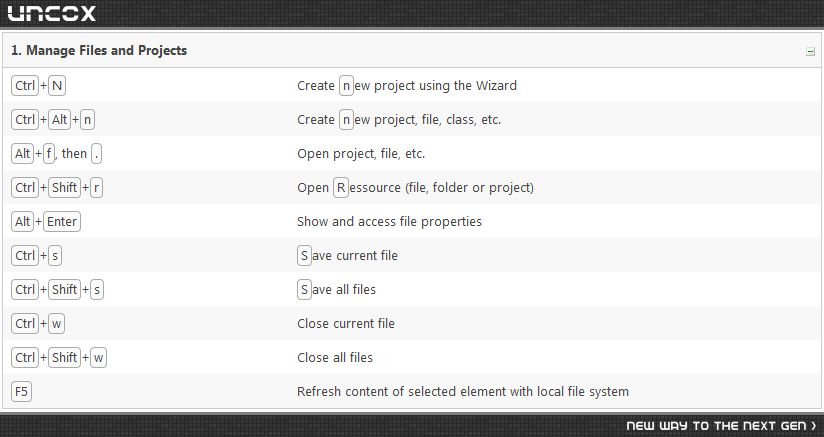Select the Shift key in Open Ressource row

coord(65,188)
